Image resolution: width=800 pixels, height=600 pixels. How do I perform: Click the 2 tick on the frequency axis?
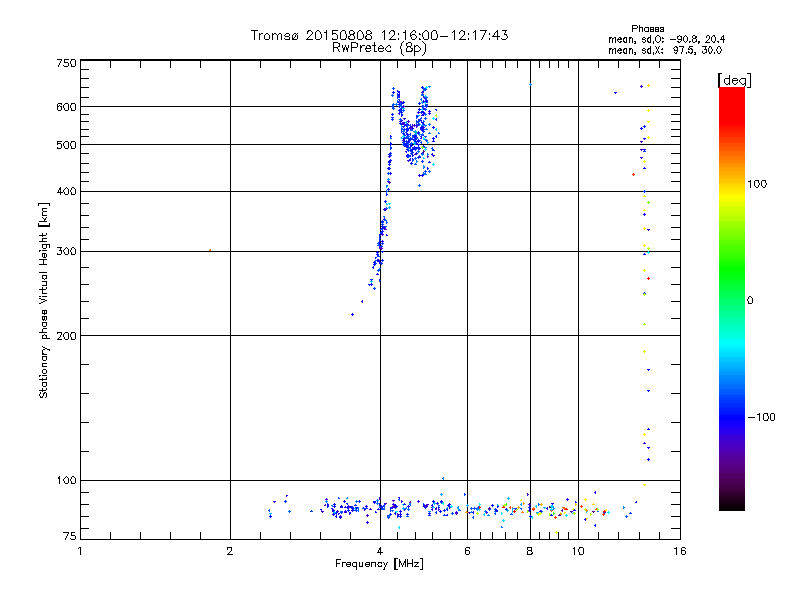click(x=230, y=551)
